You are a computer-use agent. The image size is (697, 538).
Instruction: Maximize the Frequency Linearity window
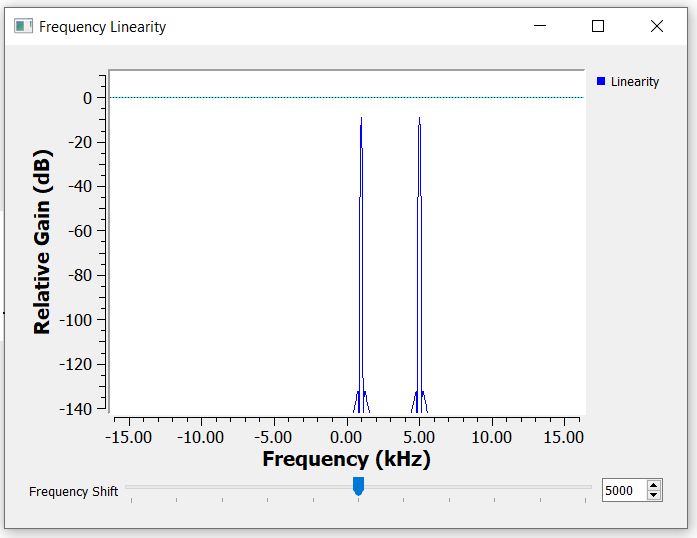click(x=598, y=26)
